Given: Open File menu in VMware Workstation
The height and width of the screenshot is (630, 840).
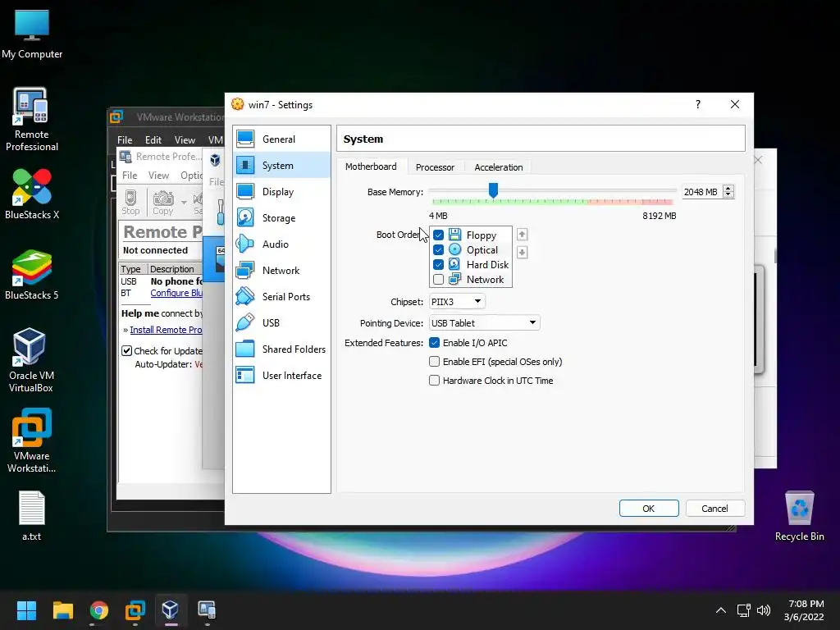Looking at the screenshot, I should (125, 139).
